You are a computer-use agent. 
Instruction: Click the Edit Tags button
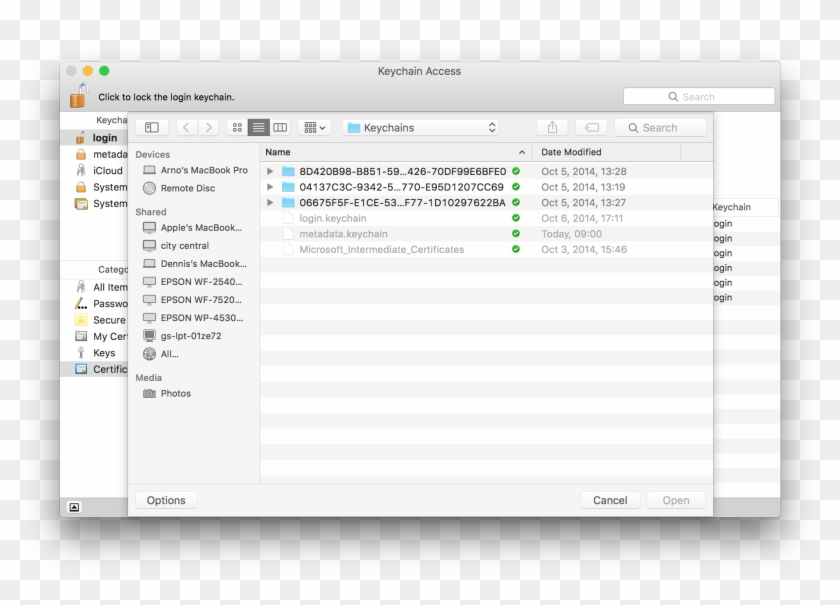591,128
